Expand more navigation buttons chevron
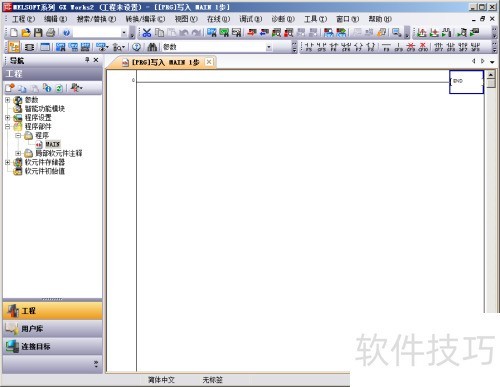 coord(96,364)
